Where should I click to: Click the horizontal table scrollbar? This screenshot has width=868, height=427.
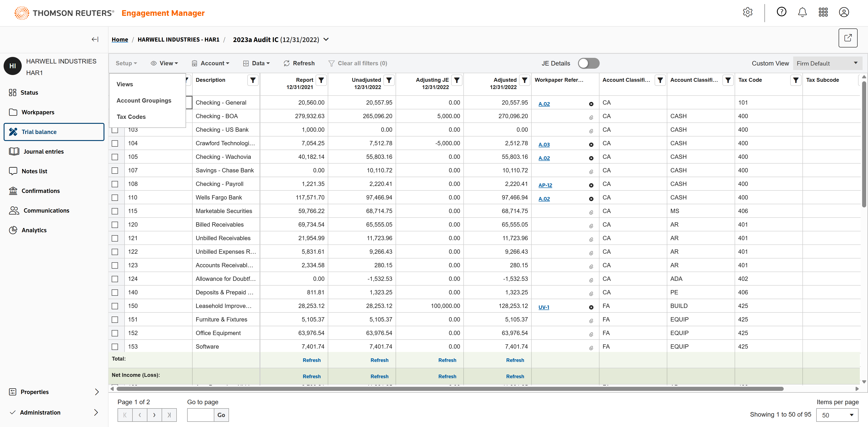point(450,389)
